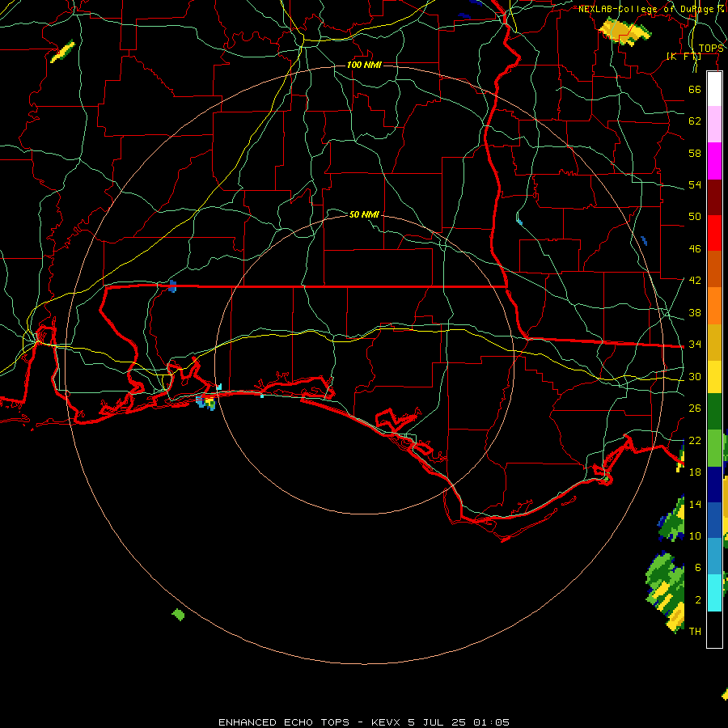Select the cyan legend swatch

714,593
